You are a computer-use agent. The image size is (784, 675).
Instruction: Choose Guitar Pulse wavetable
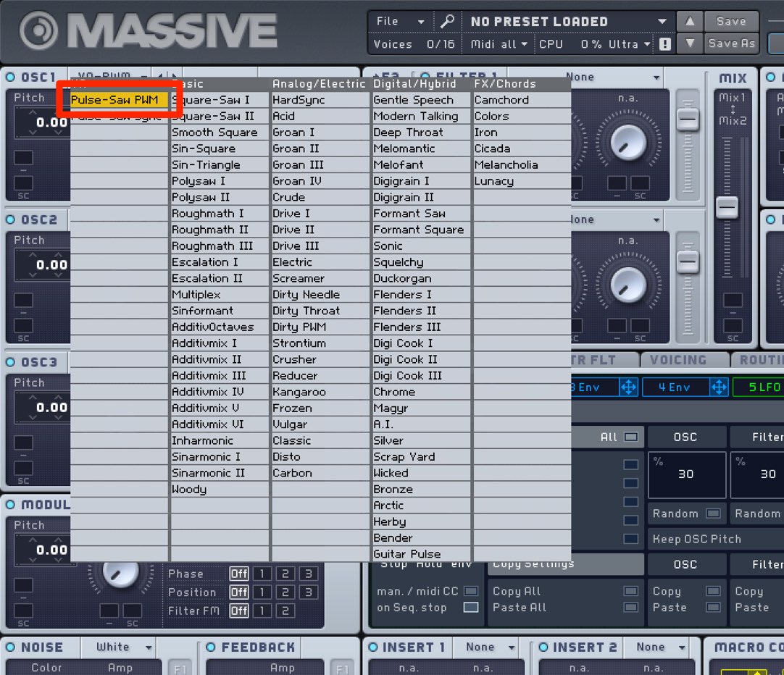(x=421, y=553)
